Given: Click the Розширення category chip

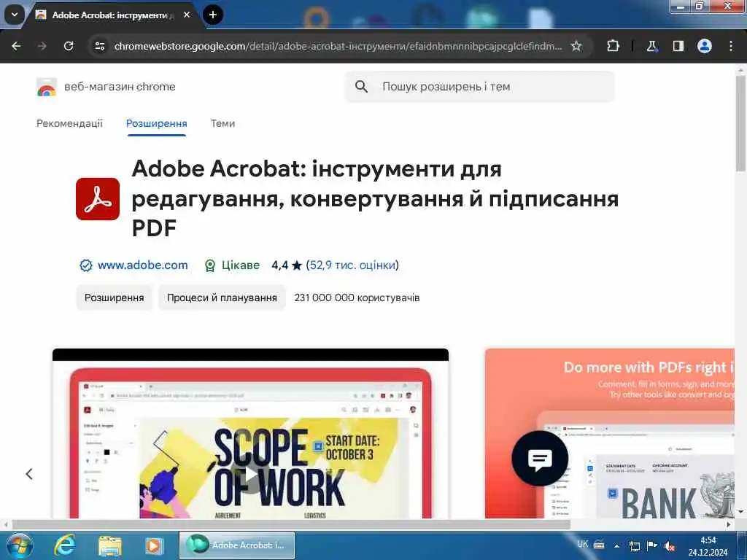Looking at the screenshot, I should point(115,297).
